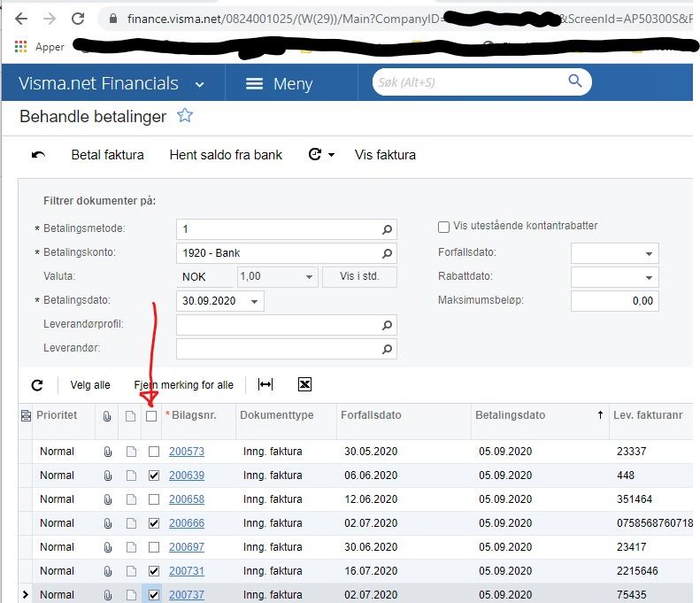
Task: Click the Maksimumsbeløp input field
Action: 615,301
